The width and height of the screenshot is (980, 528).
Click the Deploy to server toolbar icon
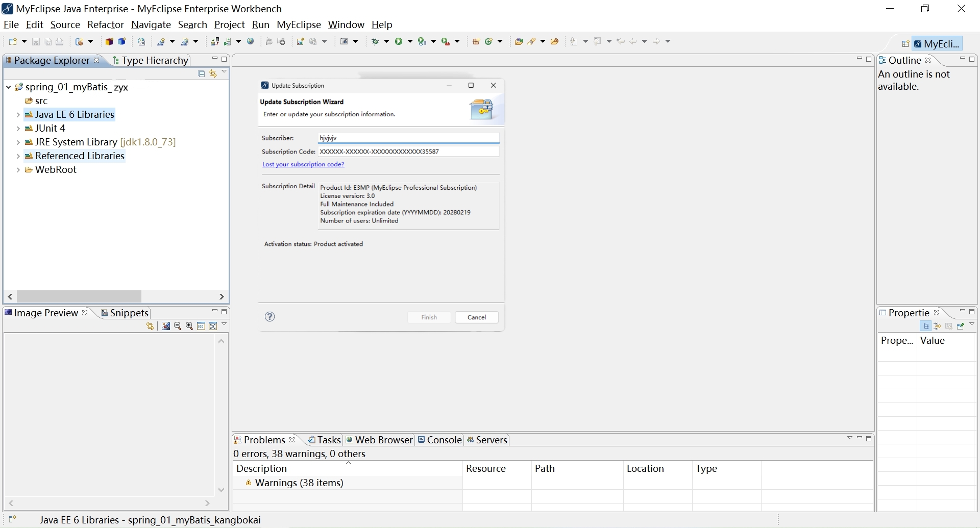click(215, 41)
